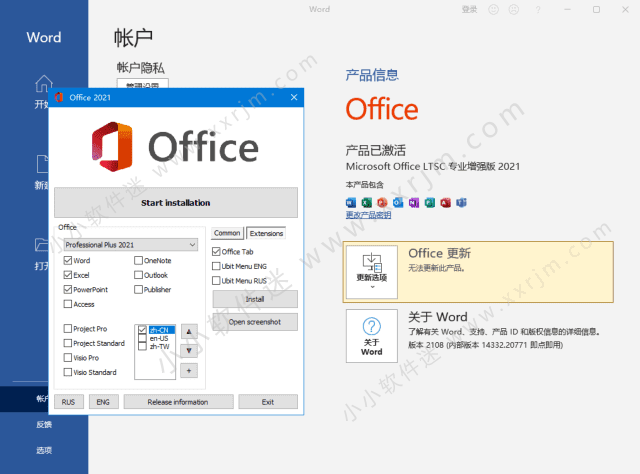The width and height of the screenshot is (640, 474).
Task: Click the Open folder icon in sidebar
Action: [42, 245]
